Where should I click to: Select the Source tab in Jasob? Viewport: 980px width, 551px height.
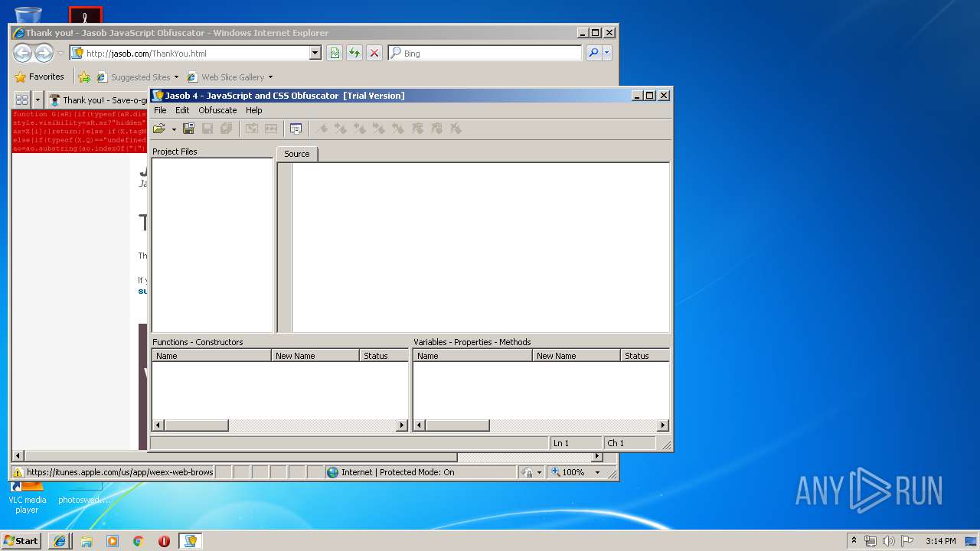coord(296,154)
